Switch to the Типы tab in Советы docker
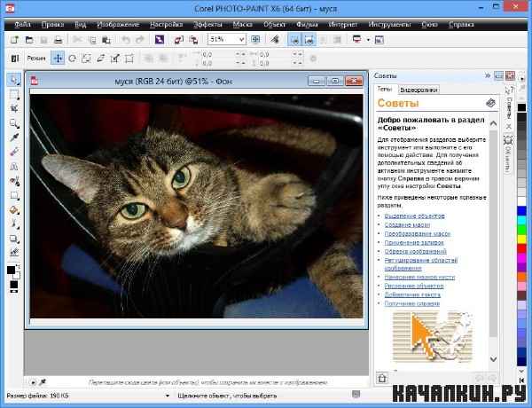 point(385,90)
